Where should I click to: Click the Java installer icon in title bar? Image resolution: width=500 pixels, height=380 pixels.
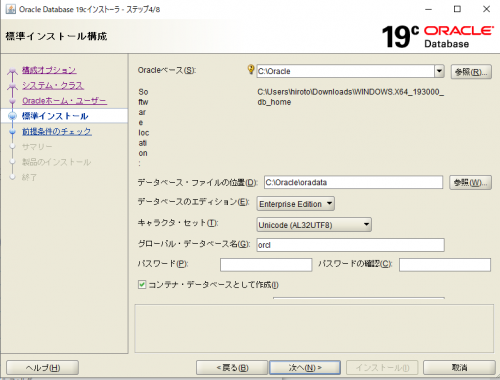point(10,9)
